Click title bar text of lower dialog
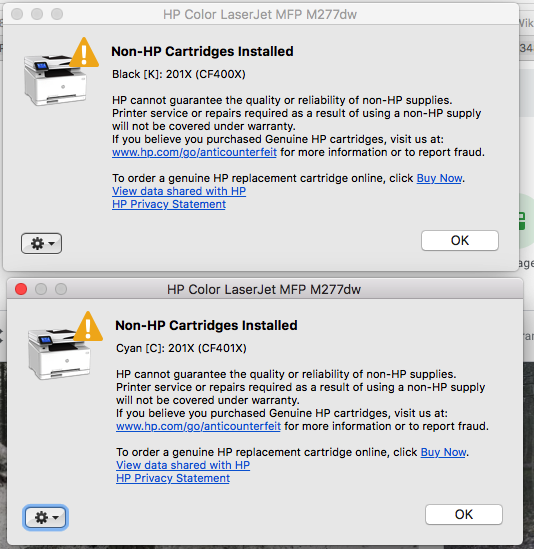Image resolution: width=534 pixels, height=549 pixels. coord(264,289)
